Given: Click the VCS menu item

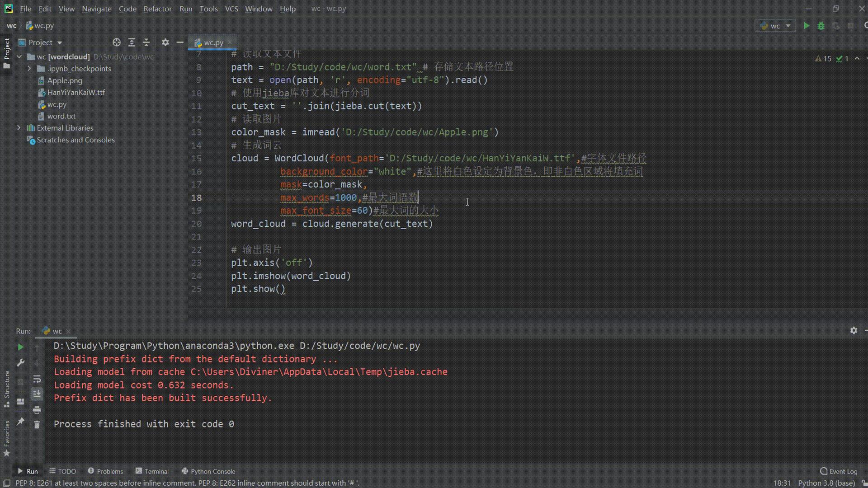Looking at the screenshot, I should (x=231, y=8).
